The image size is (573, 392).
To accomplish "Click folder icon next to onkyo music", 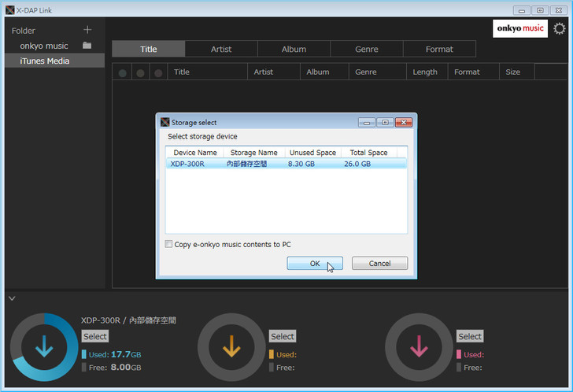I will click(87, 46).
